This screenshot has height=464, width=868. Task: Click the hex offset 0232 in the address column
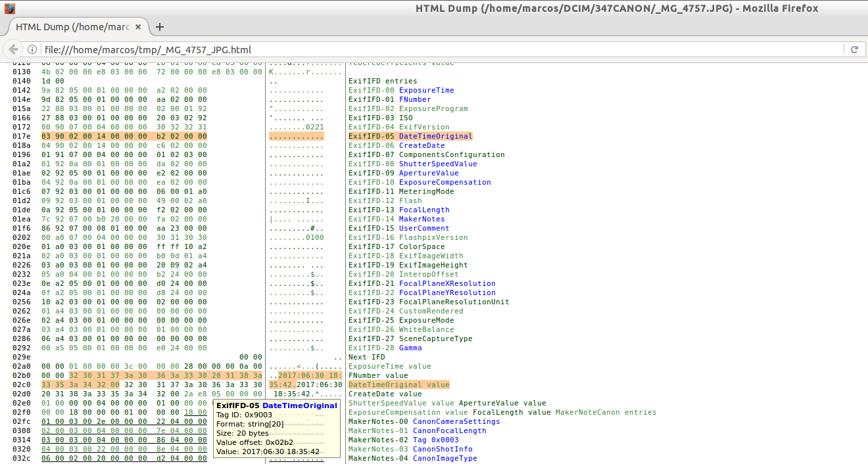[x=22, y=275]
